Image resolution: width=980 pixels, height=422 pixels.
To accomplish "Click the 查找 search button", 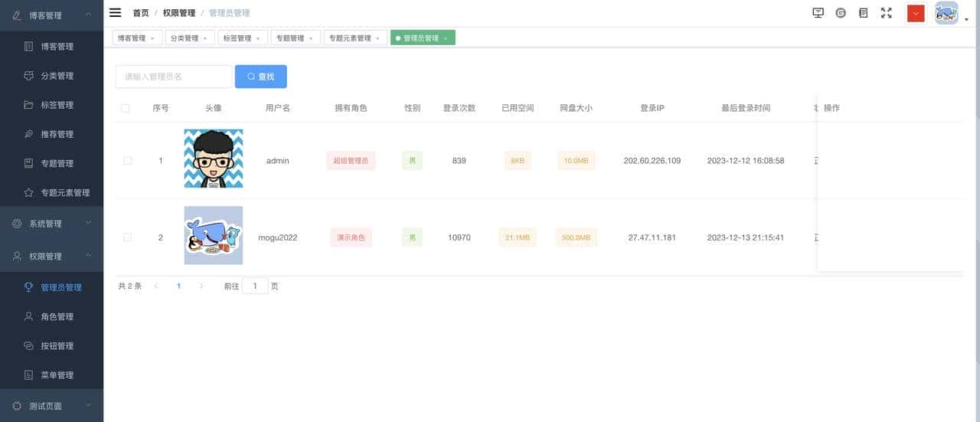I will pos(261,77).
